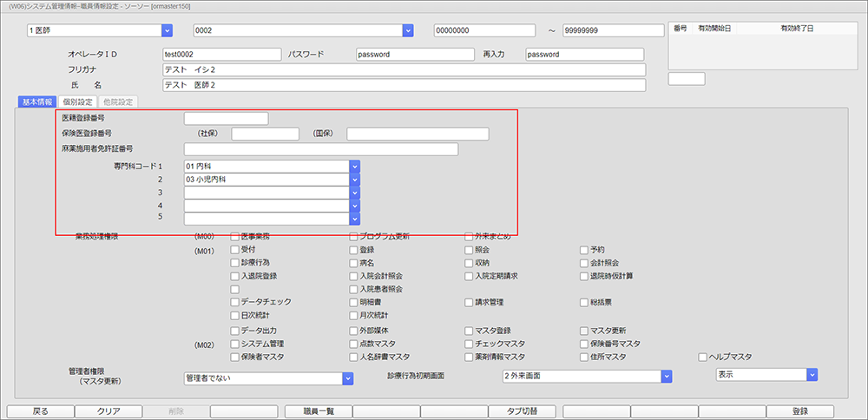Tick the 外部媒体 checkbox
This screenshot has width=868, height=420.
[354, 331]
